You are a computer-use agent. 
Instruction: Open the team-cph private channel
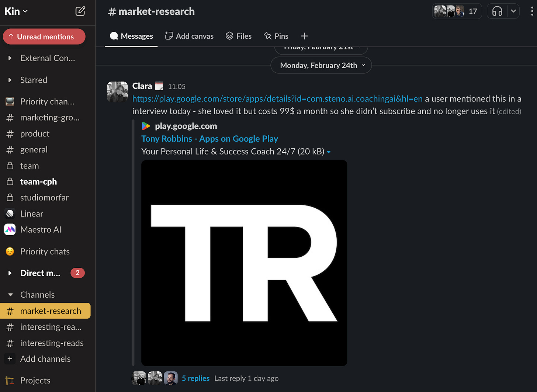[38, 182]
